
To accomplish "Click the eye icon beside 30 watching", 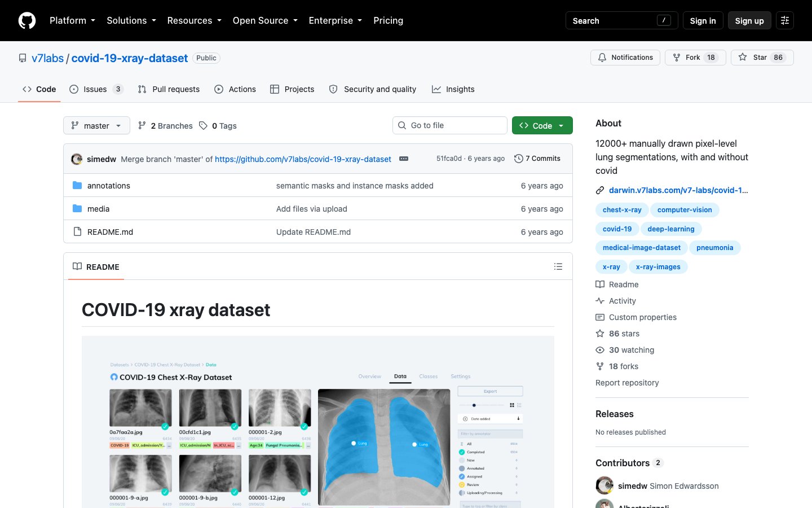I will 600,350.
